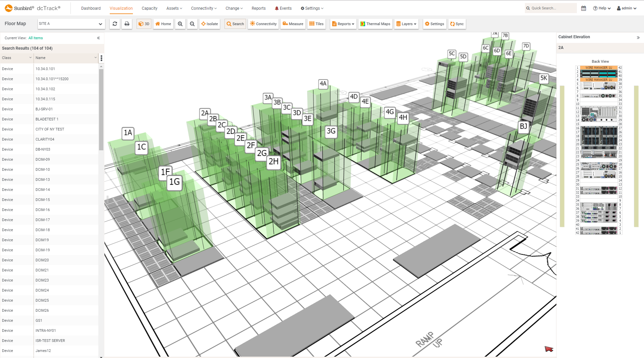This screenshot has width=644, height=358.
Task: Print the floor map
Action: [x=127, y=24]
